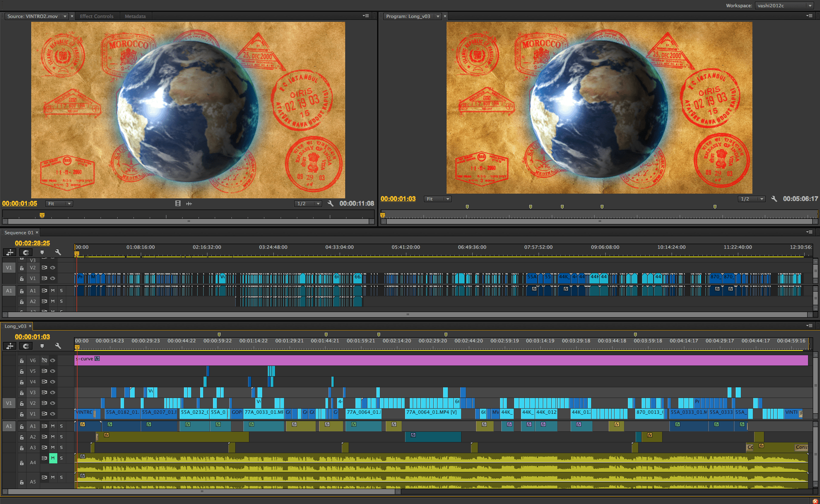Image resolution: width=820 pixels, height=504 pixels.
Task: Click the Drag Video Only filmstrip icon
Action: (x=178, y=203)
